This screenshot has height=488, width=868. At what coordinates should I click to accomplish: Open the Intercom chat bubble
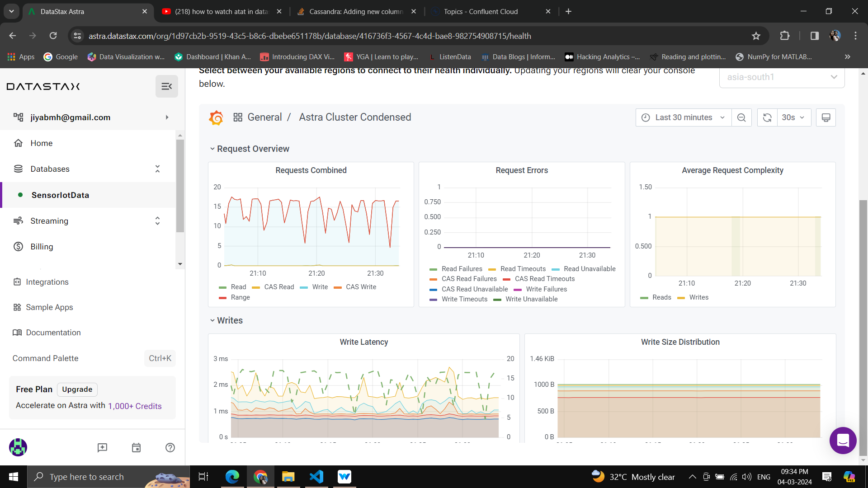pyautogui.click(x=843, y=440)
